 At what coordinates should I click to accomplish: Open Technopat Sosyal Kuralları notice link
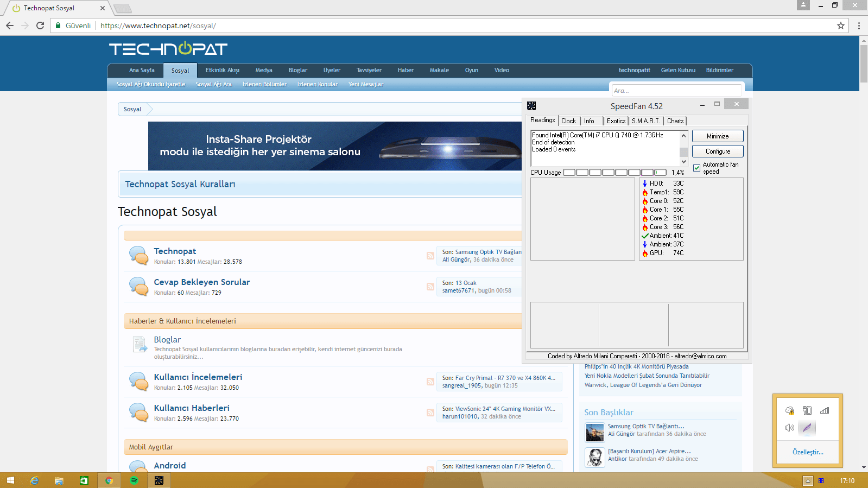[180, 184]
